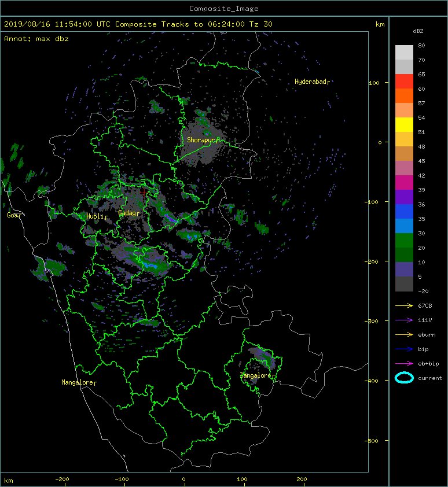Click the 67CB legend label
Screen dimensions: 448x487
425,305
